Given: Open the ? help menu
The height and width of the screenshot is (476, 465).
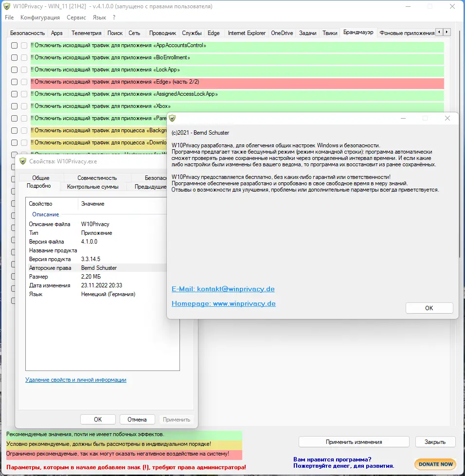Looking at the screenshot, I should (x=114, y=18).
